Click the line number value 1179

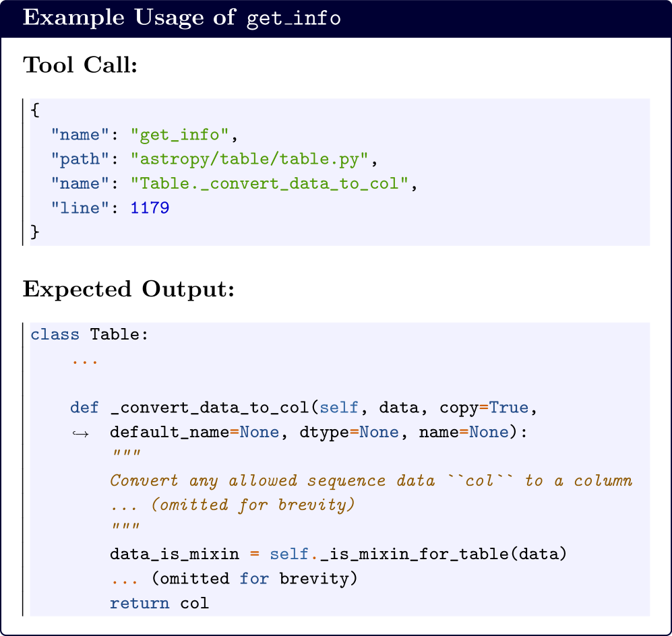pyautogui.click(x=150, y=208)
